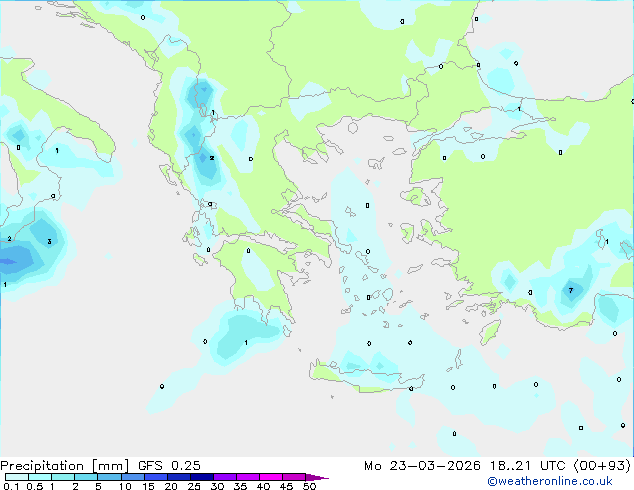Click the '20' legend scale label
This screenshot has width=634, height=490.
click(x=171, y=486)
